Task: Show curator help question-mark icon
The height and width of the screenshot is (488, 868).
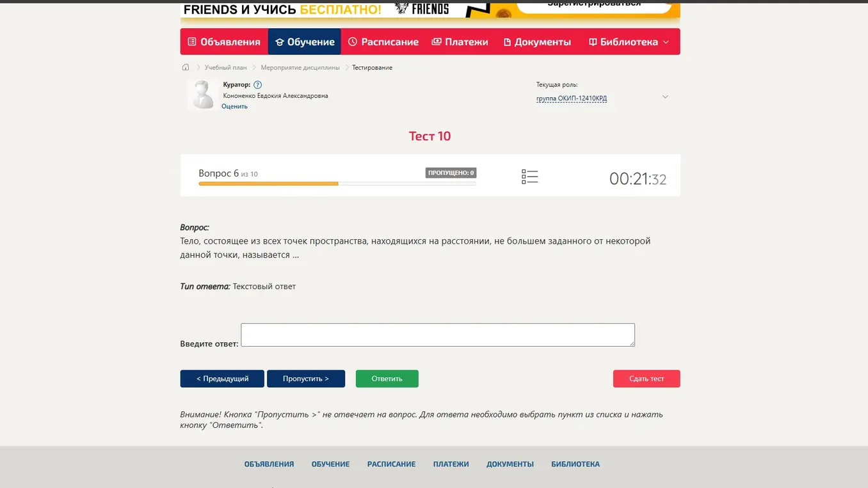Action: point(257,84)
